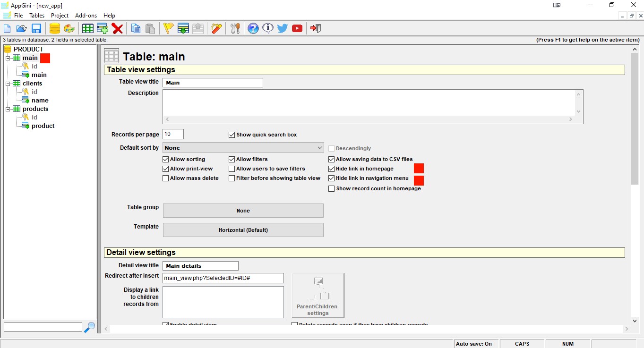The image size is (644, 348).
Task: Exit AppGini door arrow icon
Action: click(x=316, y=29)
